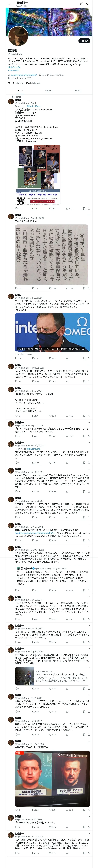
Task: Switch to the Replies tab
Action: pos(49,90)
